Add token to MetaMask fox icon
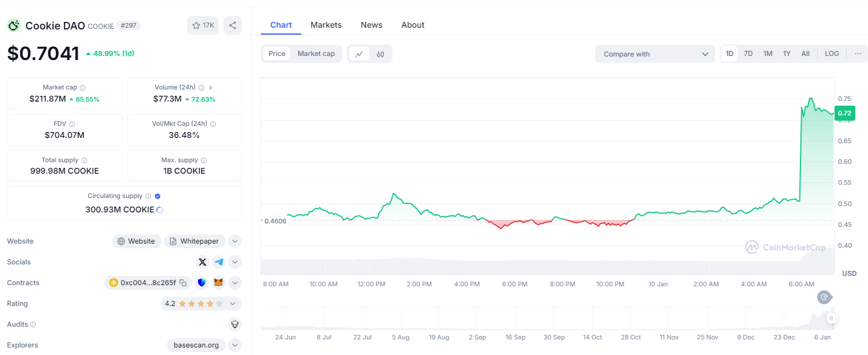 click(219, 283)
